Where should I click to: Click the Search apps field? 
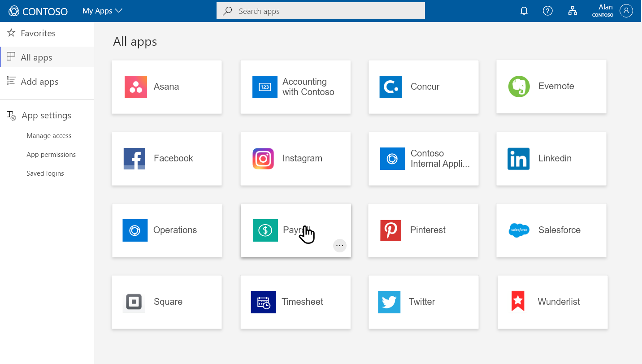[321, 11]
